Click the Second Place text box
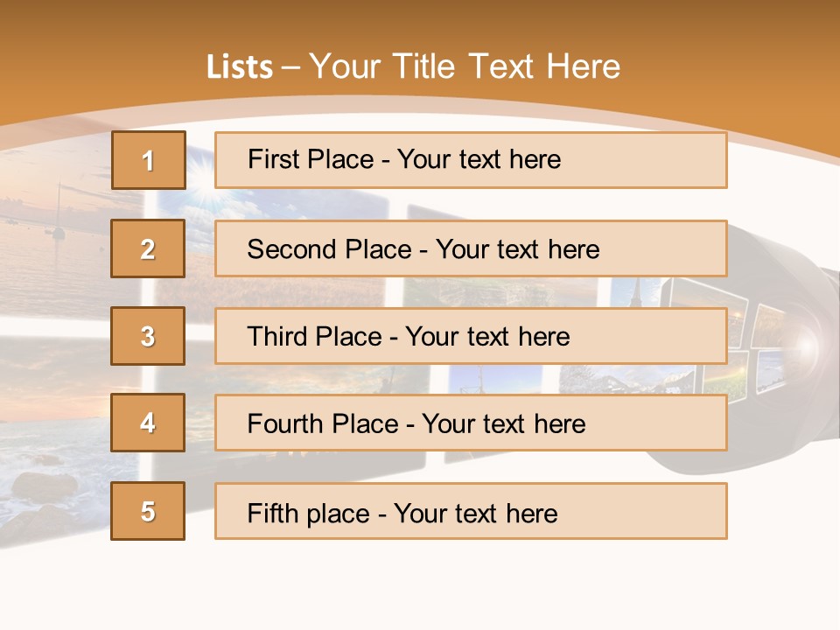The height and width of the screenshot is (630, 840). tap(471, 248)
